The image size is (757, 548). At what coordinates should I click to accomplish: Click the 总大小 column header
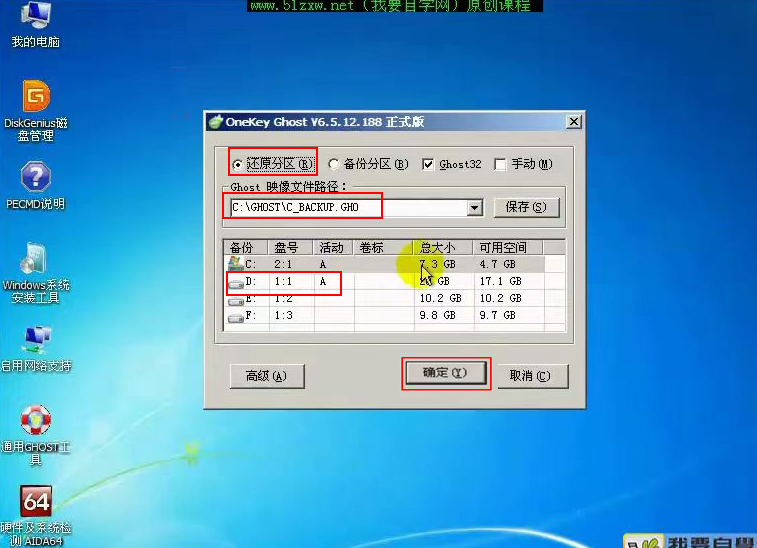pos(443,248)
